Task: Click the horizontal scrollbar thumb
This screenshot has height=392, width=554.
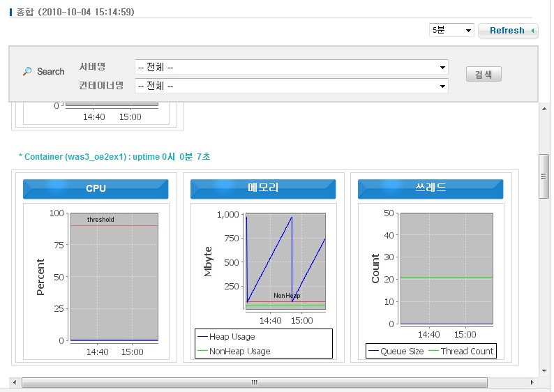Action: (255, 382)
